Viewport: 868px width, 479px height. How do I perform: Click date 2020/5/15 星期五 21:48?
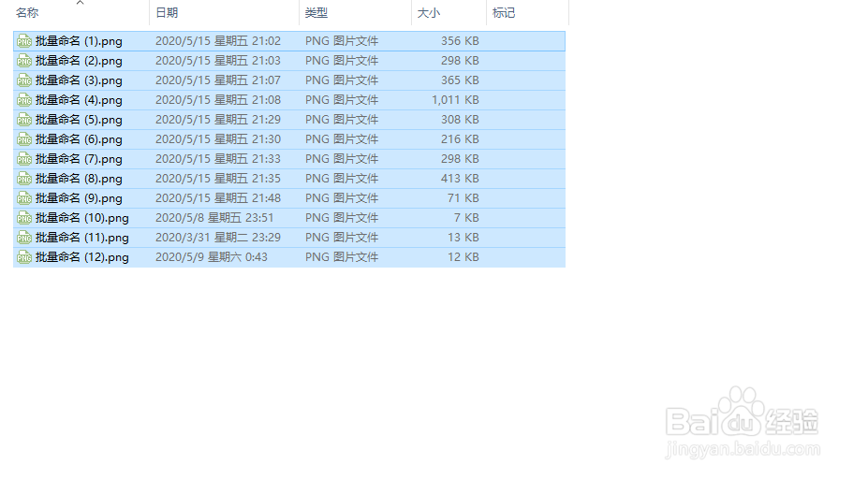[x=218, y=198]
